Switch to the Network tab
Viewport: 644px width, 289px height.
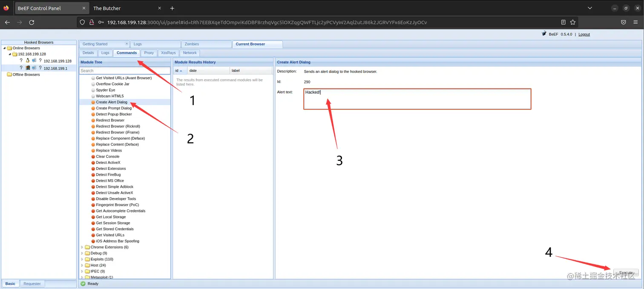point(190,53)
